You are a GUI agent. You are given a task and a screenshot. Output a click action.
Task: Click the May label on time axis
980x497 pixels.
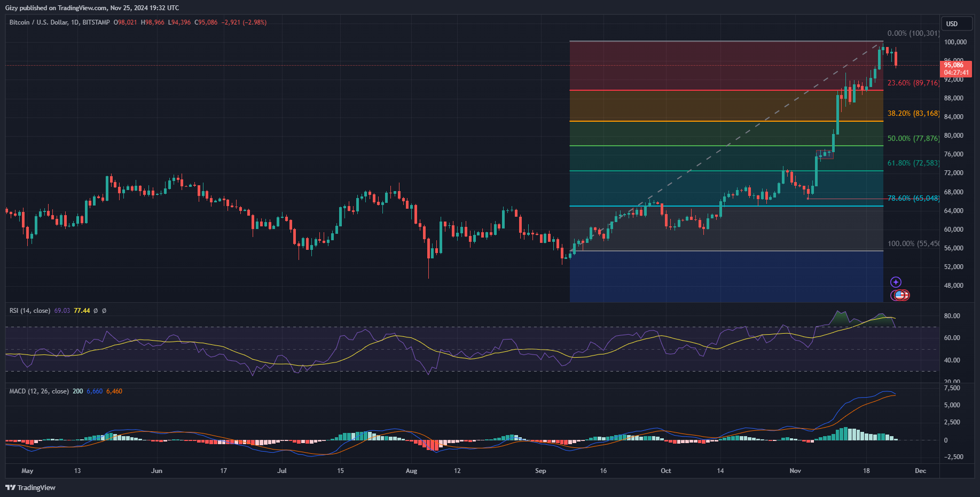pyautogui.click(x=27, y=471)
